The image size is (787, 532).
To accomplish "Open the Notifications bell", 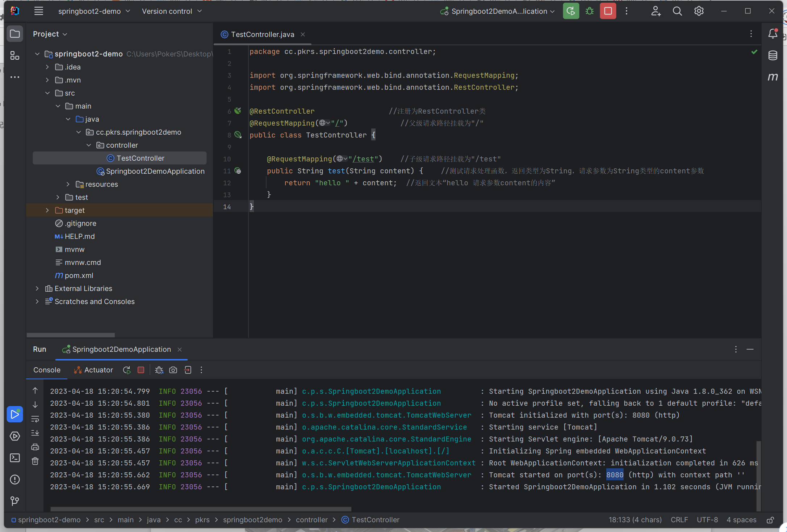I will coord(773,34).
